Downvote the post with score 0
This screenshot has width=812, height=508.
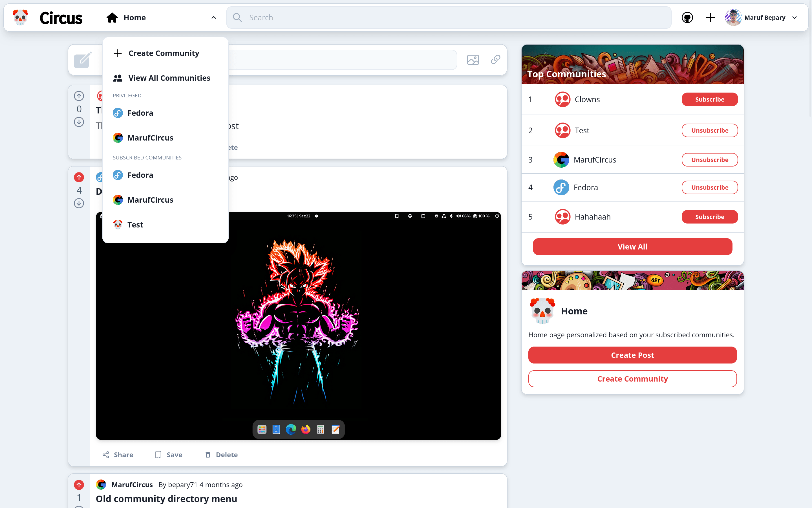click(x=79, y=122)
